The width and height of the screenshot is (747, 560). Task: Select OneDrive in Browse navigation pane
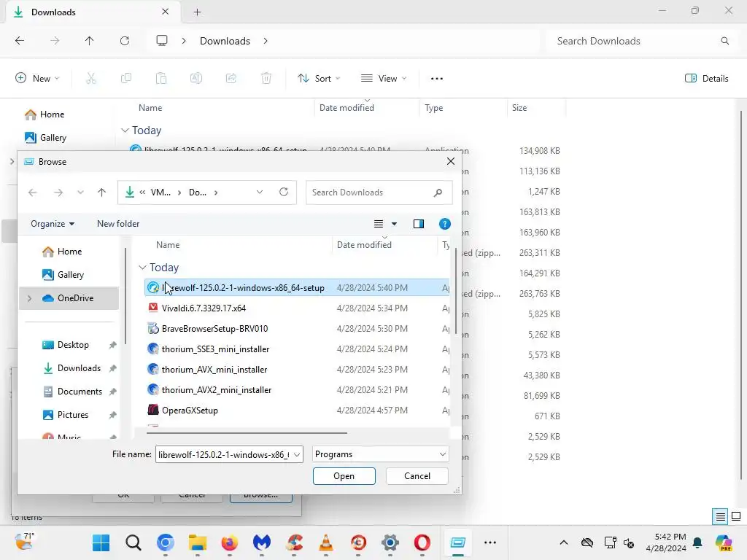pos(69,298)
